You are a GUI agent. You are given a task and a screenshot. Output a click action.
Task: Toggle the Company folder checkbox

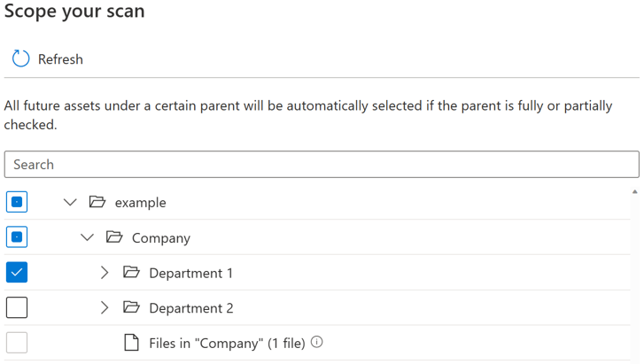(17, 237)
